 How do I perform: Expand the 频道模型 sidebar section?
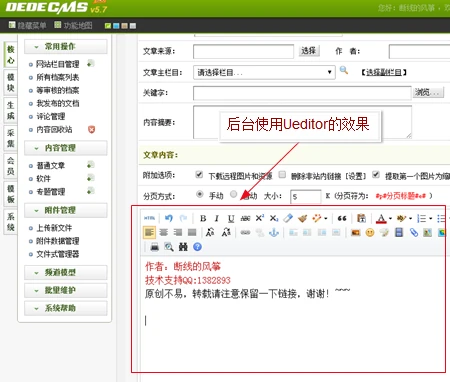[x=66, y=273]
